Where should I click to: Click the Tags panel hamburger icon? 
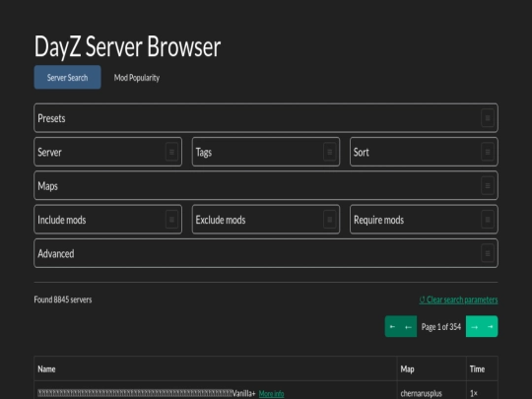point(329,152)
